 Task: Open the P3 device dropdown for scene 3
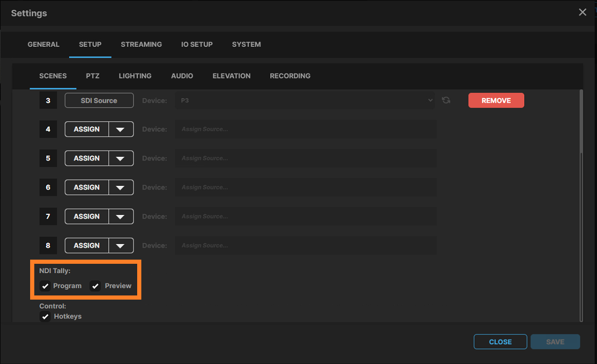click(x=306, y=100)
